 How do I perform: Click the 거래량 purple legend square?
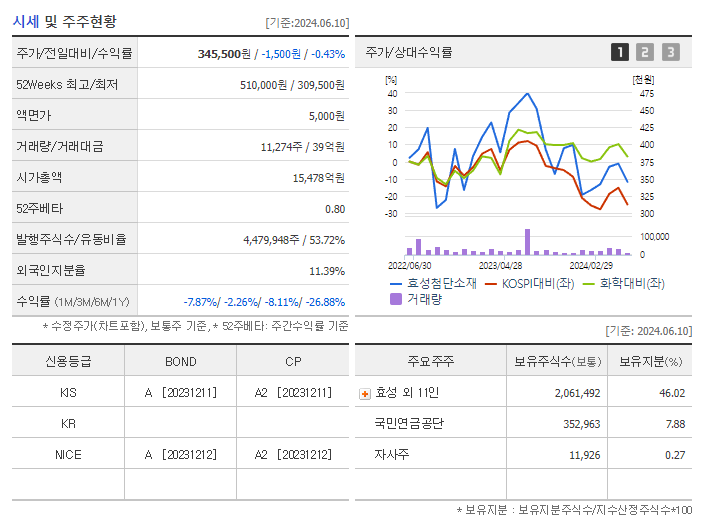(396, 299)
